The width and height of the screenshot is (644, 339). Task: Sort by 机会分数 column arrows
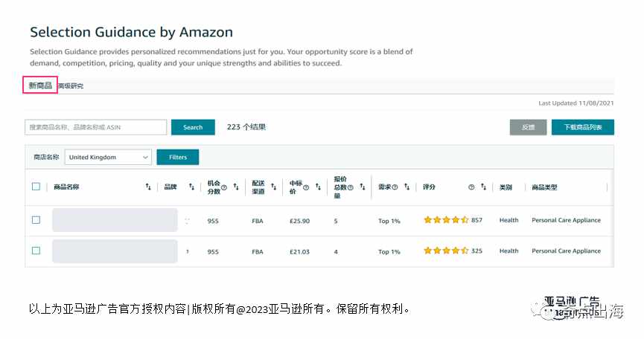(x=236, y=187)
